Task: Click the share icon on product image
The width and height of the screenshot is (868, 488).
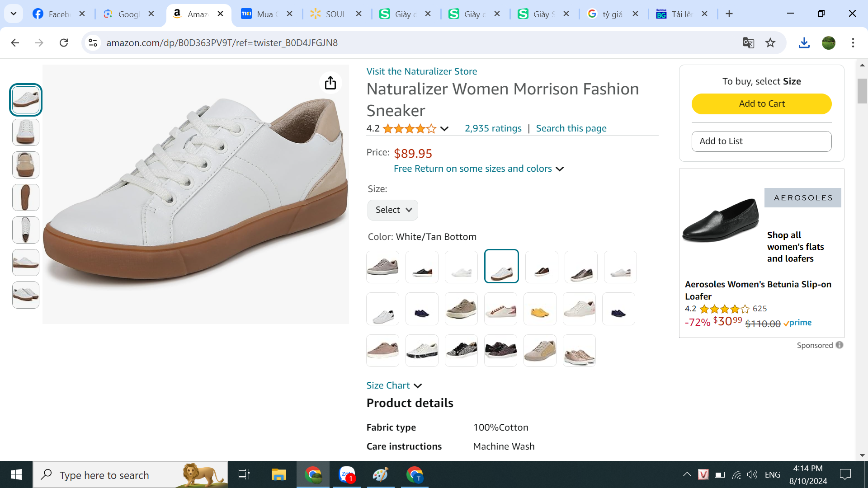Action: 330,83
